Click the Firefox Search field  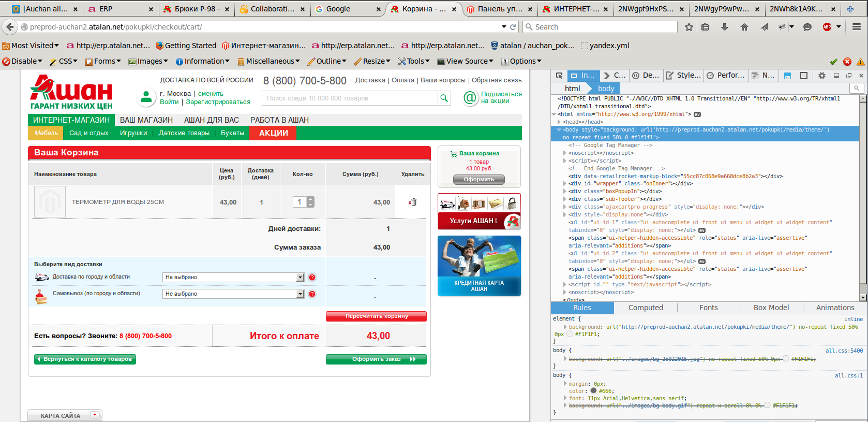pyautogui.click(x=600, y=27)
